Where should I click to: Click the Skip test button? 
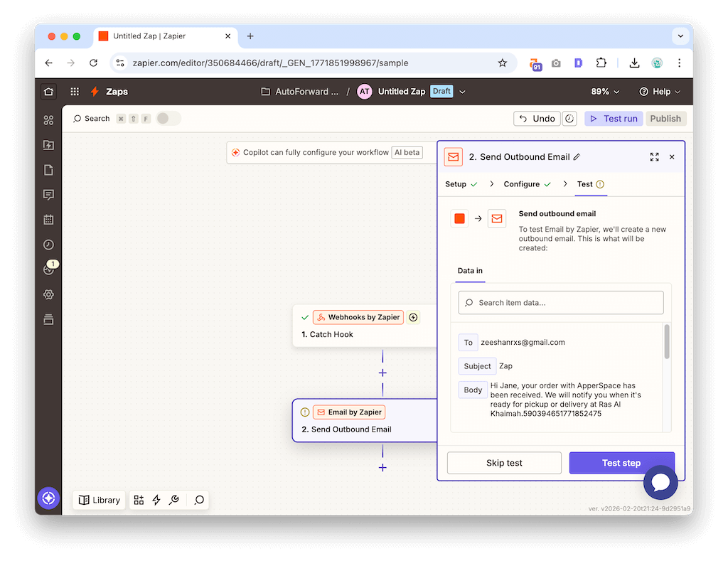pos(504,463)
